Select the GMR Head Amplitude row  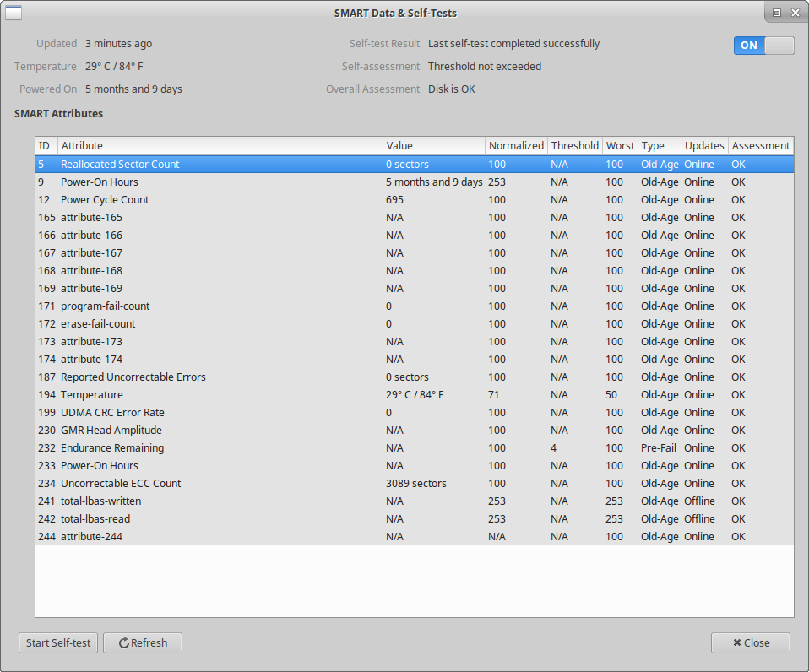(x=415, y=430)
